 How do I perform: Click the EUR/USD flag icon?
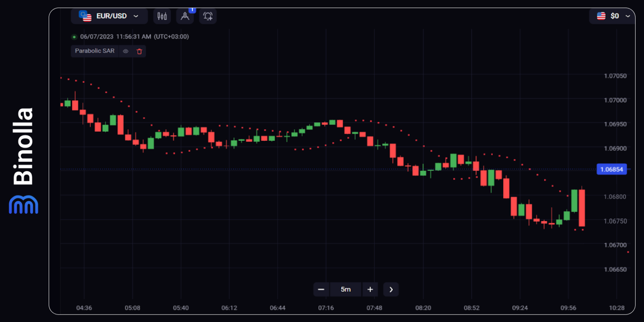[85, 16]
